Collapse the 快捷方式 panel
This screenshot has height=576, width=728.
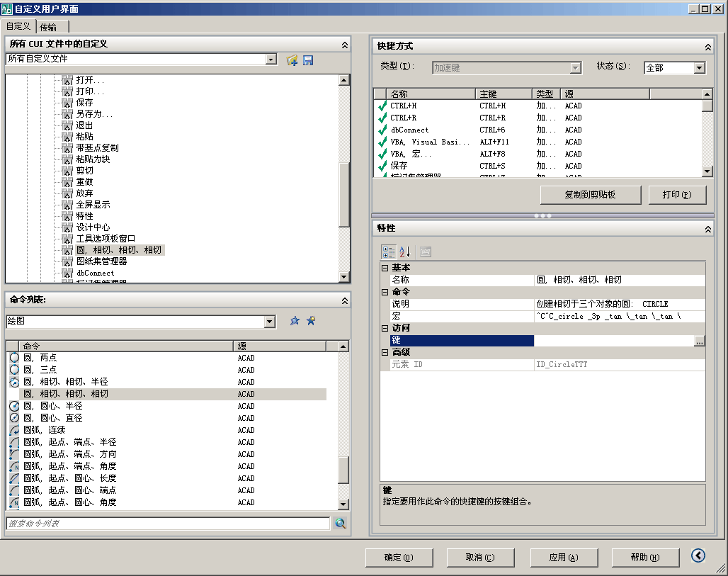tap(707, 47)
